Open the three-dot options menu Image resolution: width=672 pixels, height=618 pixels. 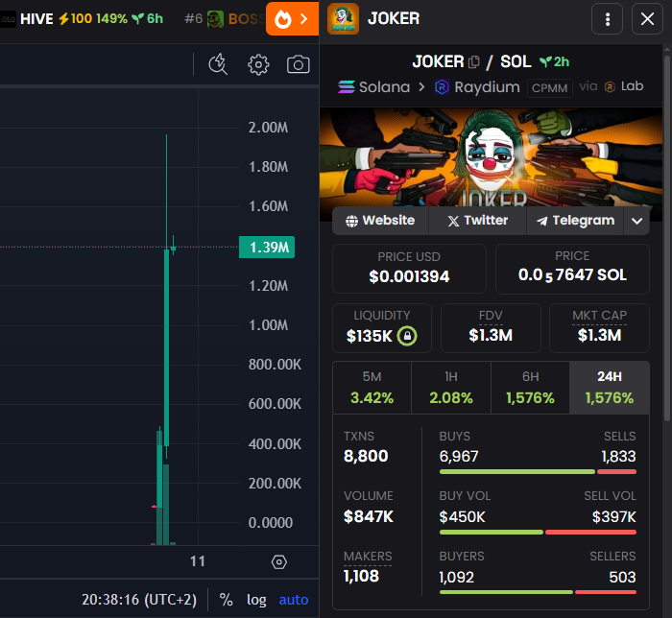[x=608, y=19]
